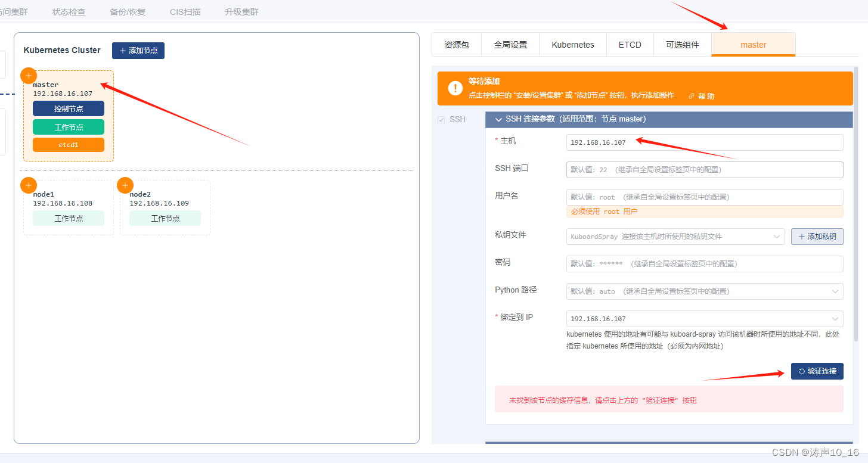Click the Kubernetes Cluster heading
This screenshot has height=463, width=868.
pos(62,50)
